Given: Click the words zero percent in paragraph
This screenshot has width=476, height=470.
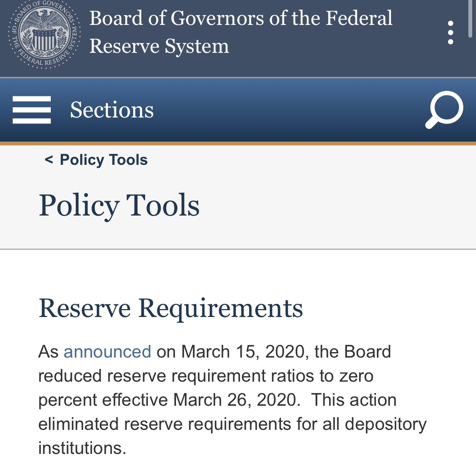Looking at the screenshot, I should tap(206, 388).
